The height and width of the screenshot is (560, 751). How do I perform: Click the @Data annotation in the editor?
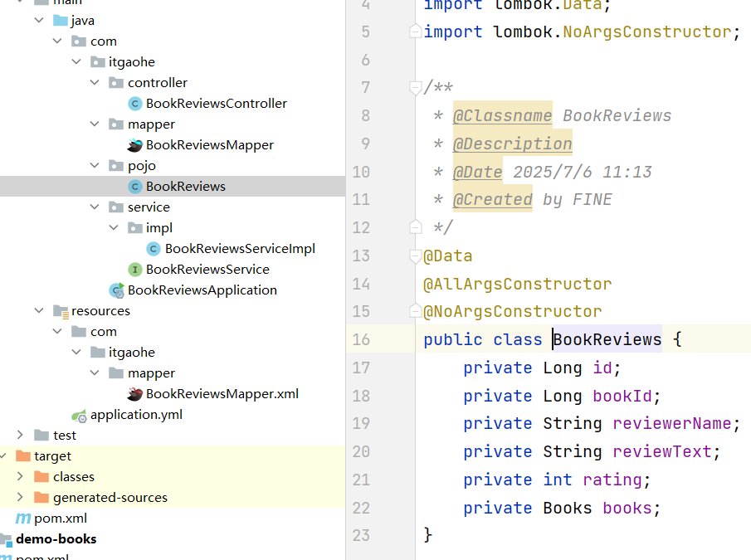tap(448, 256)
